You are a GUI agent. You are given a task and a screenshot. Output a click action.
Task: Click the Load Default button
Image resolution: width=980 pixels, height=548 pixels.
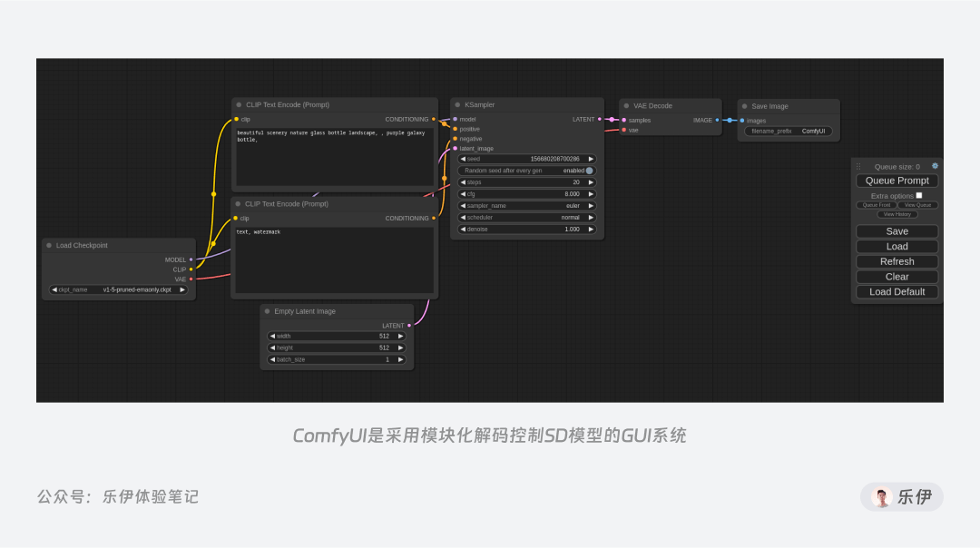pyautogui.click(x=897, y=292)
